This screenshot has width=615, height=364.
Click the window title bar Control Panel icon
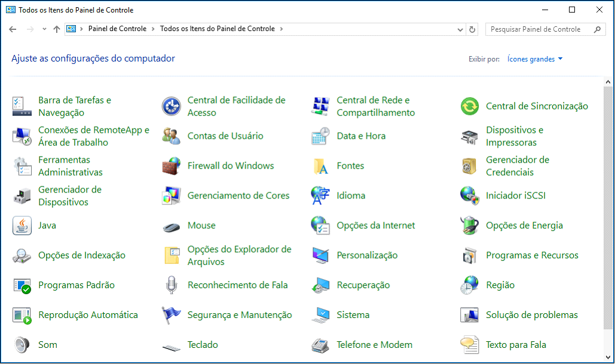click(11, 10)
